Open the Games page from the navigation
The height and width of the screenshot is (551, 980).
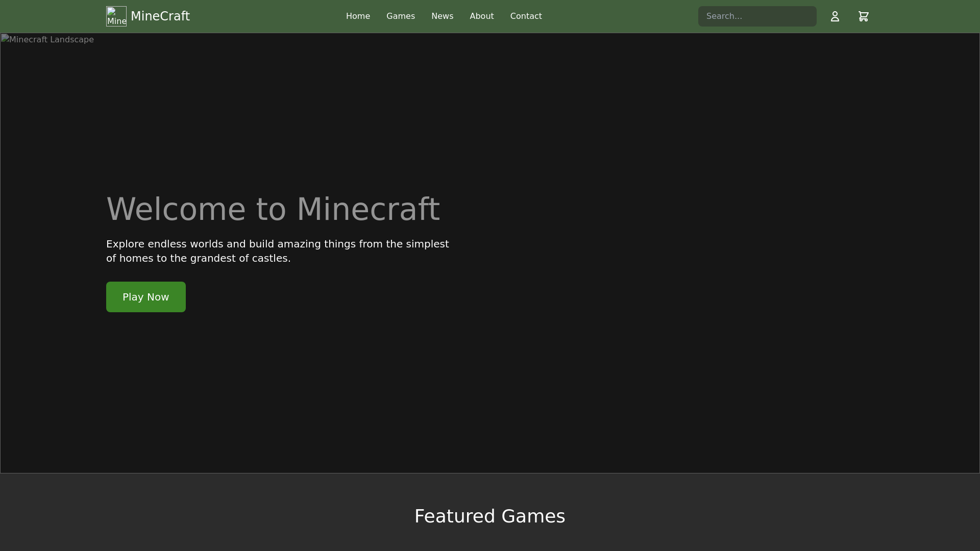(x=401, y=16)
